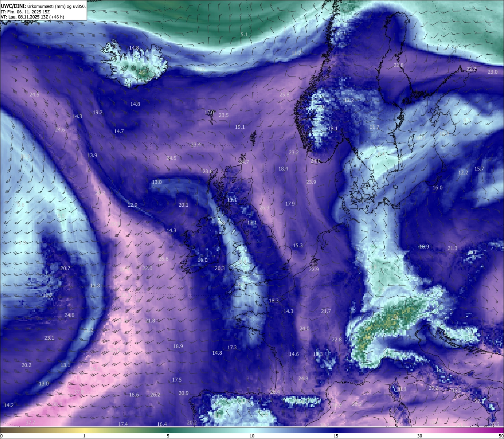Click the 26.9 value on the map
Screen dimensions: 504x439
pyautogui.click(x=264, y=207)
